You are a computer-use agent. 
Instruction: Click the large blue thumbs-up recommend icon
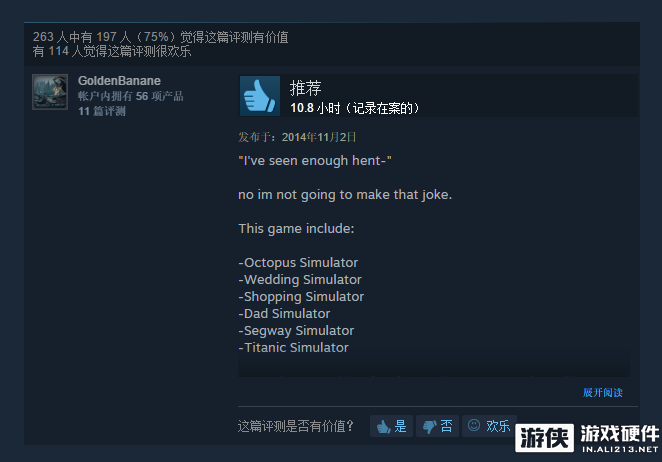[260, 96]
